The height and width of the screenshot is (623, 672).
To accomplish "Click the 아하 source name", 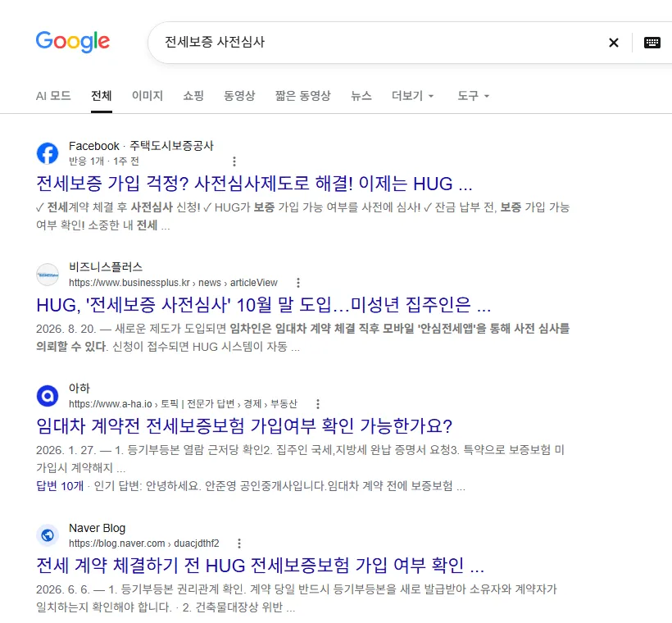I will click(79, 388).
